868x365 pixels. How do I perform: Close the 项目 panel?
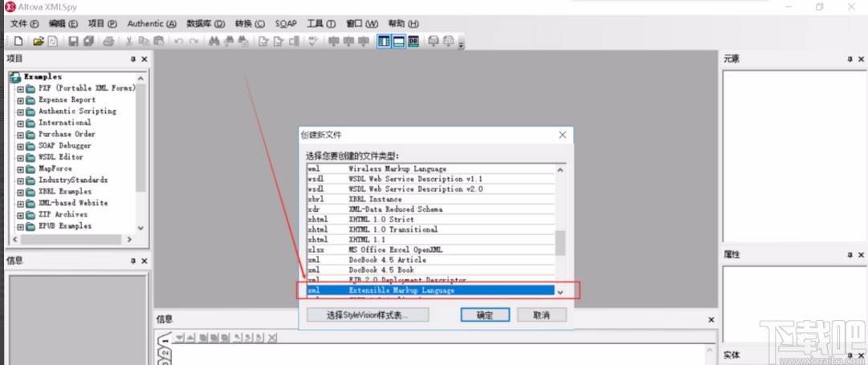point(145,59)
